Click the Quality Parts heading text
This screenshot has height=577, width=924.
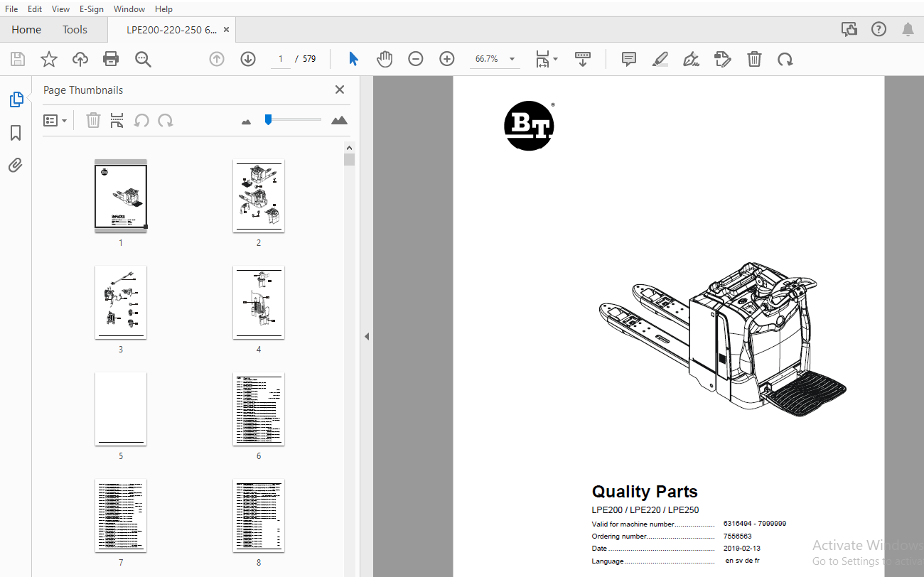click(x=645, y=492)
